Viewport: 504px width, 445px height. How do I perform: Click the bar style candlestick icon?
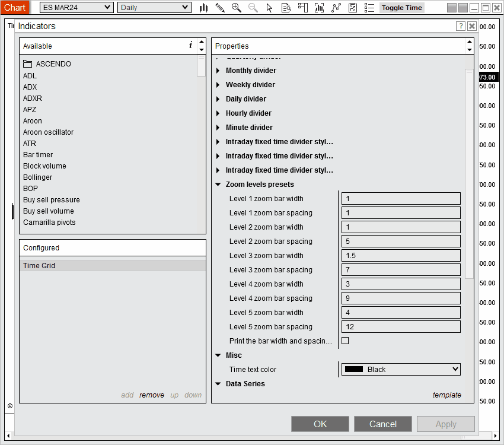click(x=204, y=8)
